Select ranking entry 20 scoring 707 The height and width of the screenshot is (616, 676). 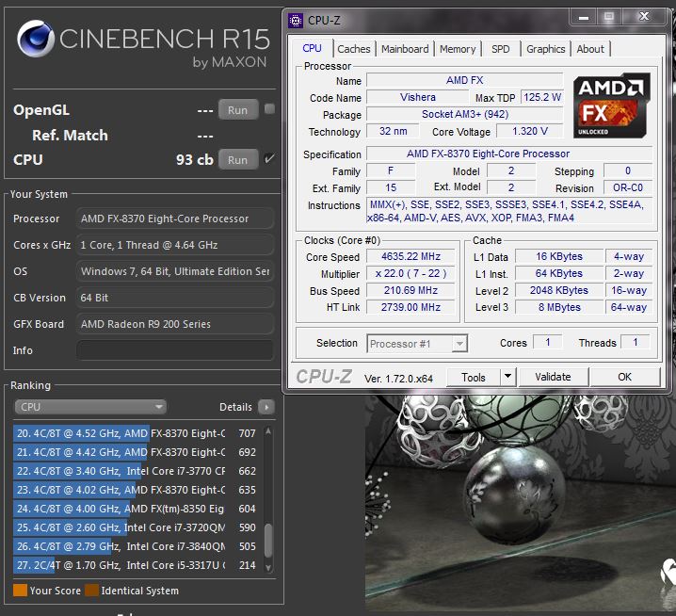coord(137,433)
